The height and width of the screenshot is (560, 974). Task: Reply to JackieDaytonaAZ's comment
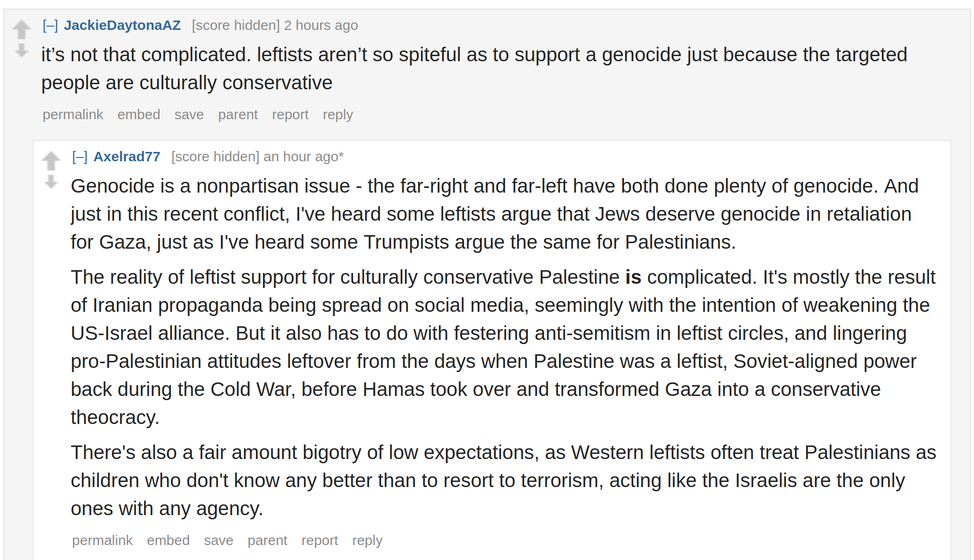[338, 115]
